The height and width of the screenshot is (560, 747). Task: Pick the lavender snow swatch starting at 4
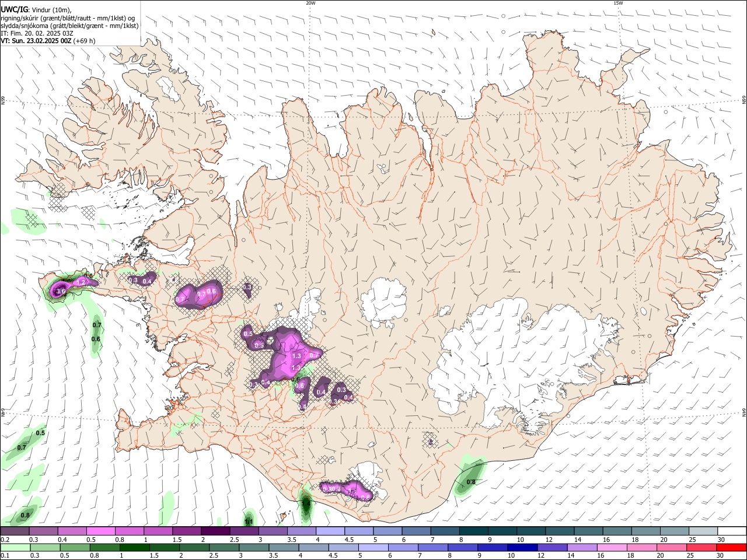[329, 531]
